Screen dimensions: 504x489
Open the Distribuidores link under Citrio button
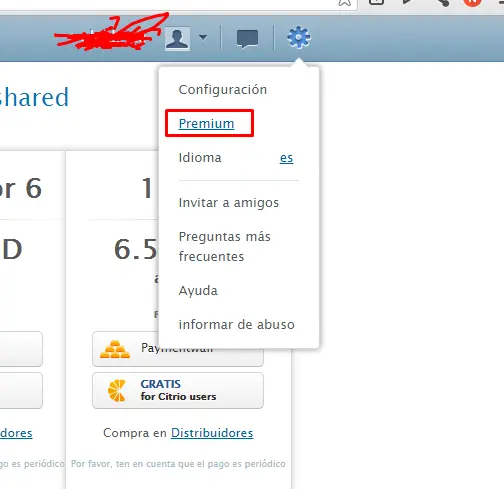(x=212, y=433)
